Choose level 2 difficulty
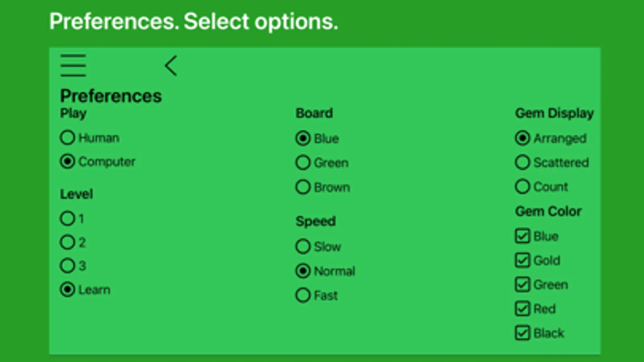This screenshot has width=644, height=362. (x=68, y=242)
